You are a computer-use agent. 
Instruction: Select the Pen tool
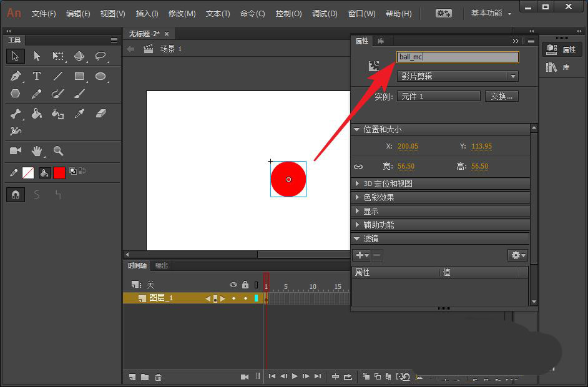coord(16,76)
